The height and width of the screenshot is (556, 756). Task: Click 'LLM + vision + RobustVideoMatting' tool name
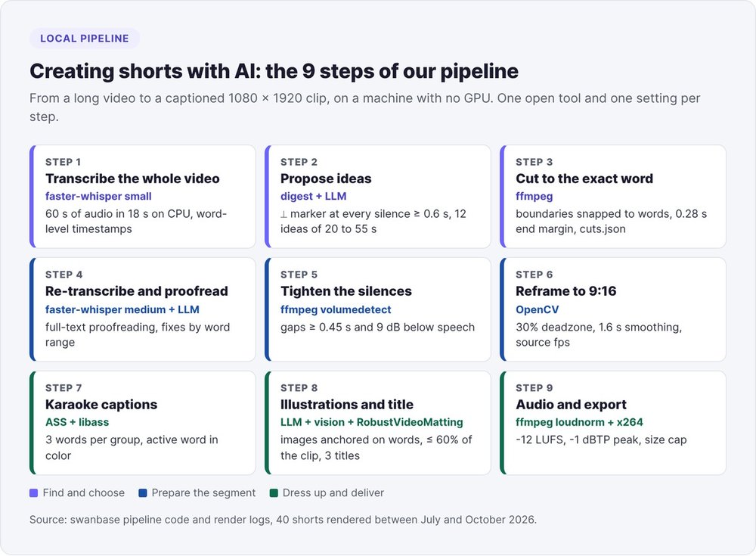pos(372,422)
